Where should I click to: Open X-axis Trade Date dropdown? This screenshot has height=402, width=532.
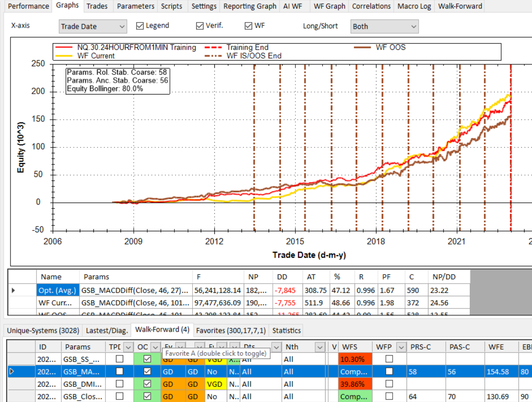point(93,26)
